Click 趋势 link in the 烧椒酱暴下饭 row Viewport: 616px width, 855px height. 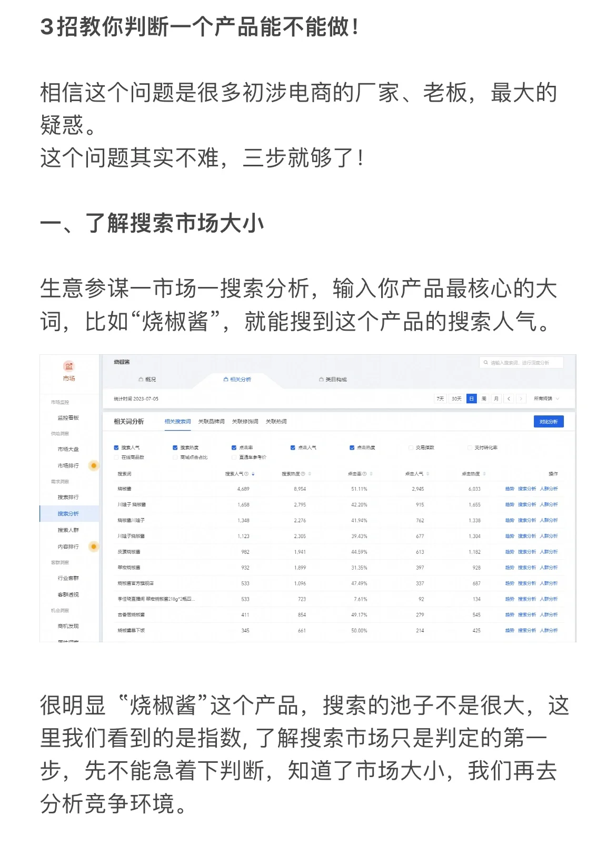click(x=510, y=630)
